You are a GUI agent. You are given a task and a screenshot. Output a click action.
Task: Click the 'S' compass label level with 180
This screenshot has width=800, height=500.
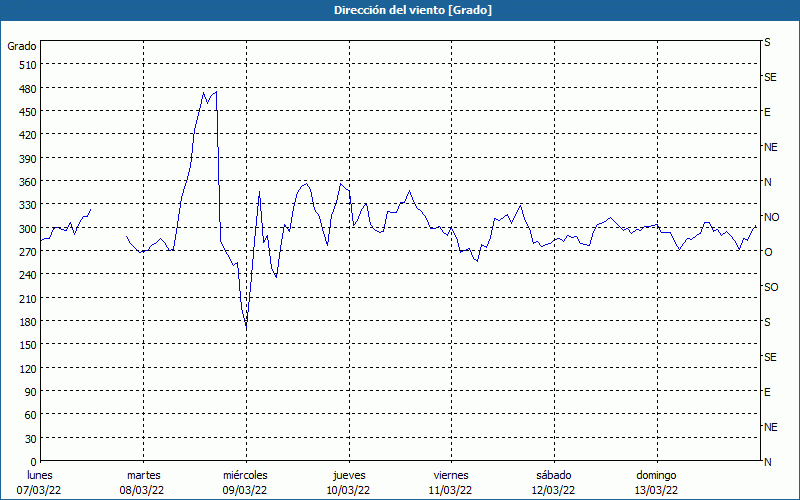767,322
